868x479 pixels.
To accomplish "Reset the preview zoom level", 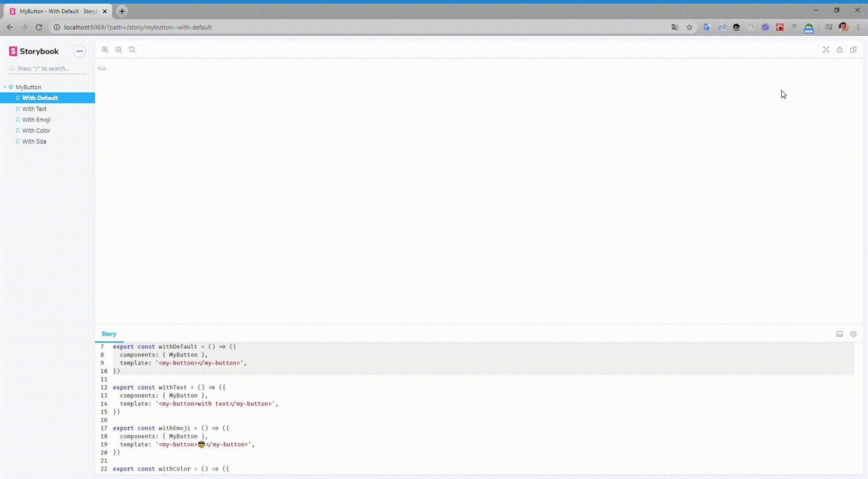I will [x=133, y=49].
